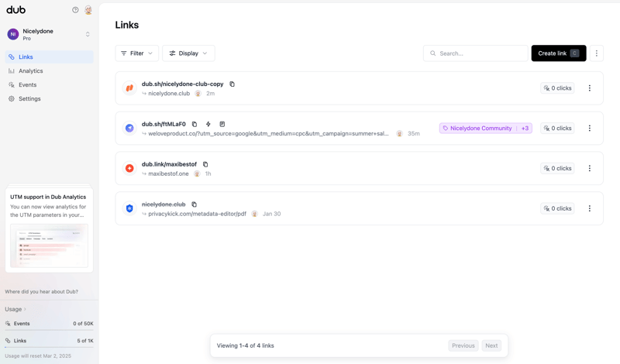The height and width of the screenshot is (364, 620).
Task: Go to Links in sidebar
Action: point(50,57)
